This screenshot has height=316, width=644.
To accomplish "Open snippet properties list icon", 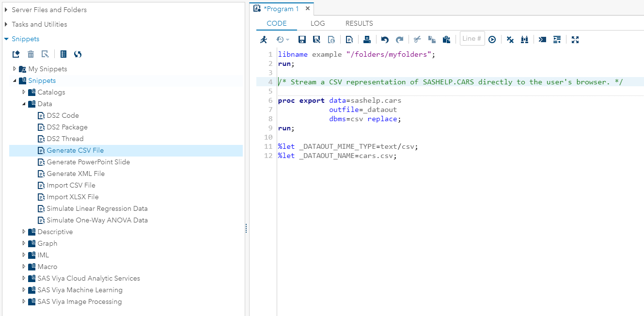I will [x=63, y=54].
